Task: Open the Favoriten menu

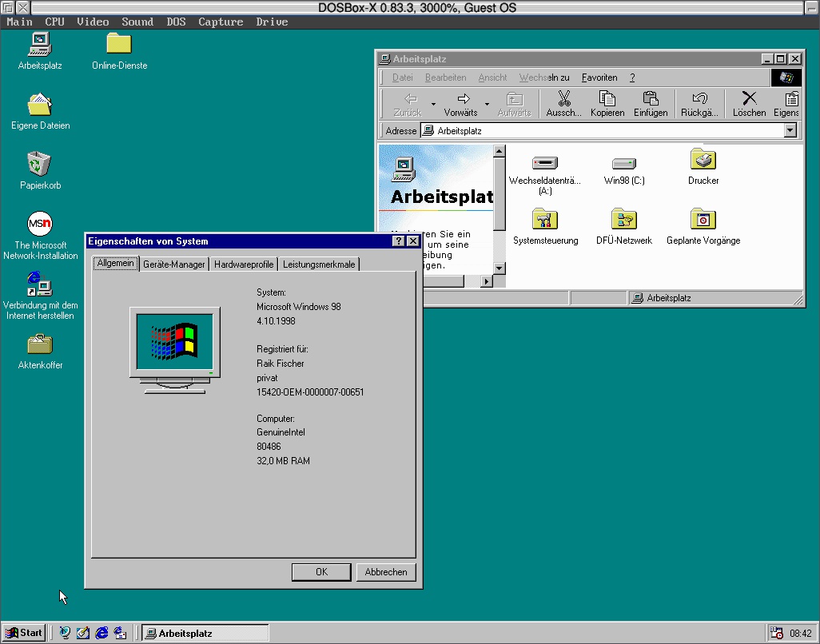Action: click(599, 78)
